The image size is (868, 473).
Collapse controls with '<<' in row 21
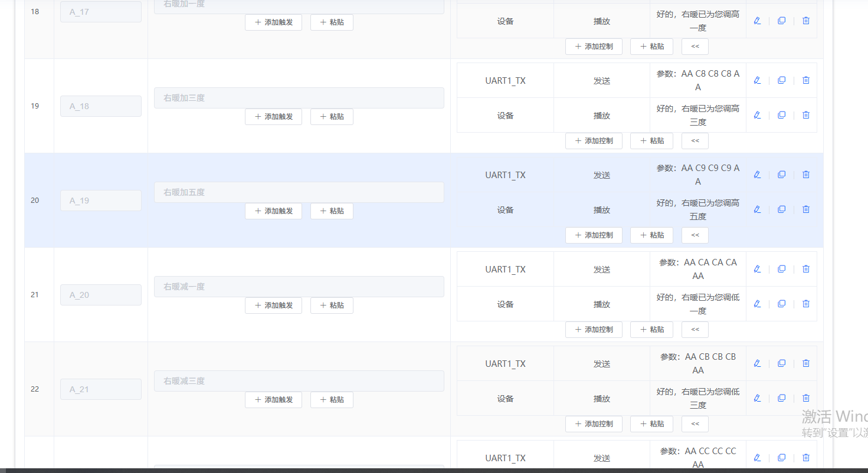click(x=695, y=330)
